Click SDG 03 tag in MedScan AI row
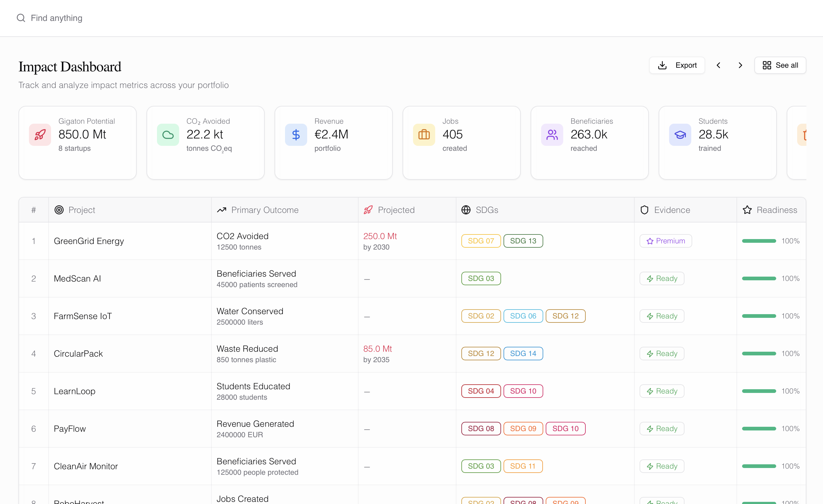The width and height of the screenshot is (823, 504). point(481,278)
